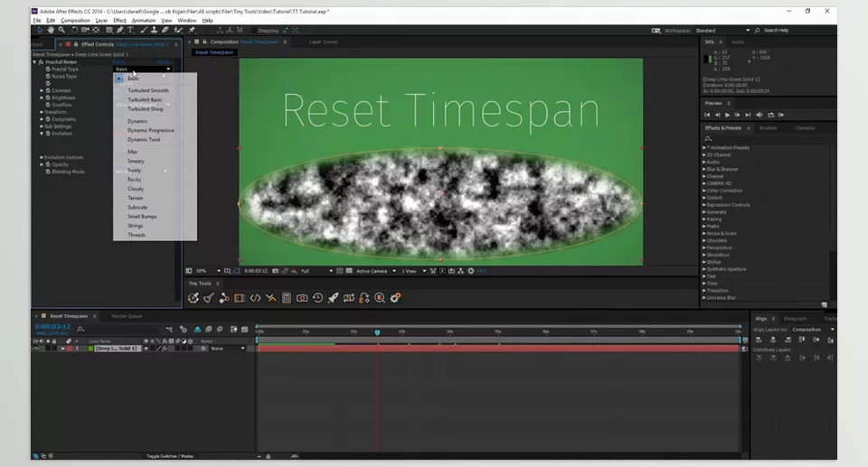
Task: Jump to first frame in Preview panel
Action: 707,115
